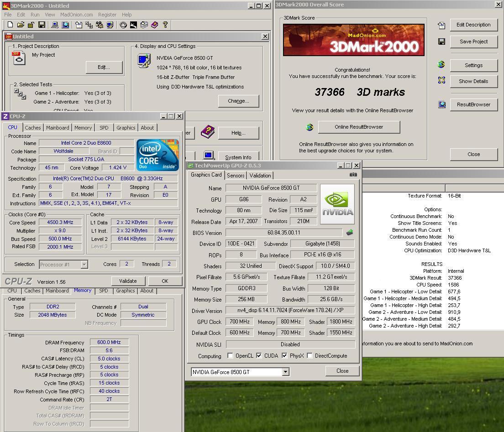Open the SPD tab in lower CPU-Z window

point(104,291)
